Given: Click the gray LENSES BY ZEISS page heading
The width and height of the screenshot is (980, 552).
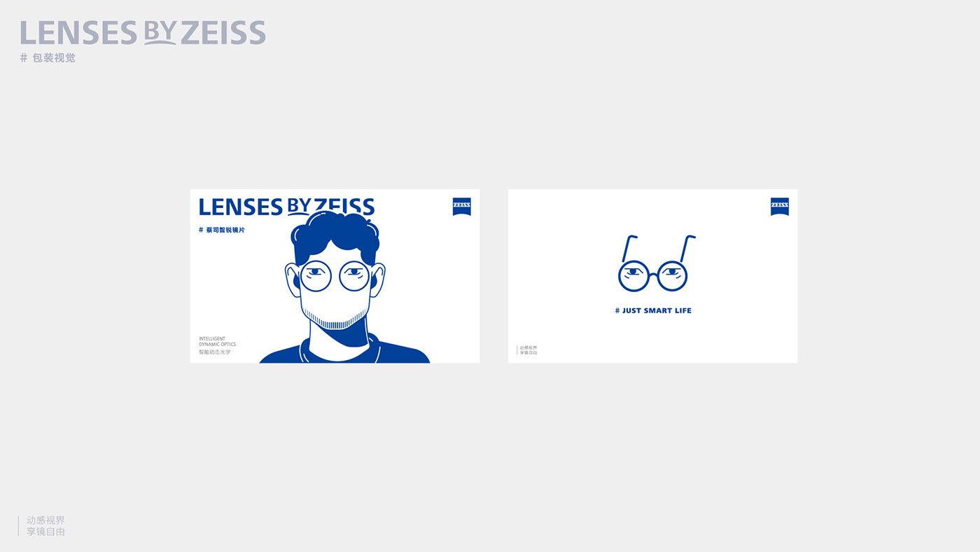Looking at the screenshot, I should click(143, 33).
